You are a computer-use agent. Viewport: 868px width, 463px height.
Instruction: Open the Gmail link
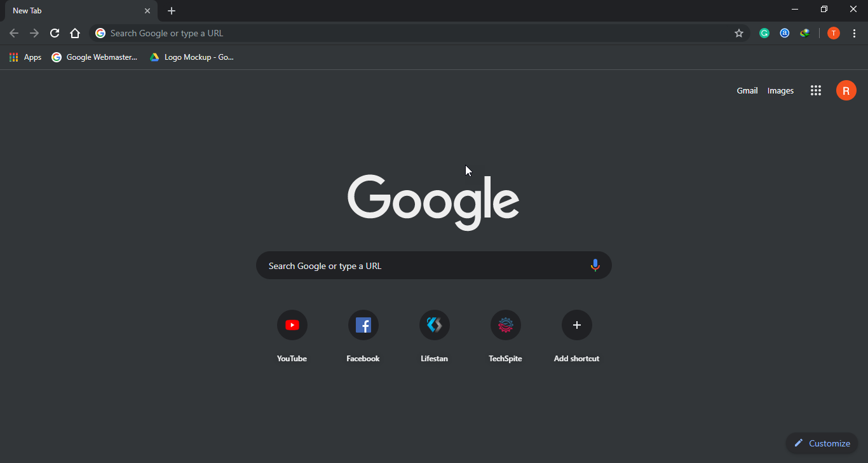(747, 90)
